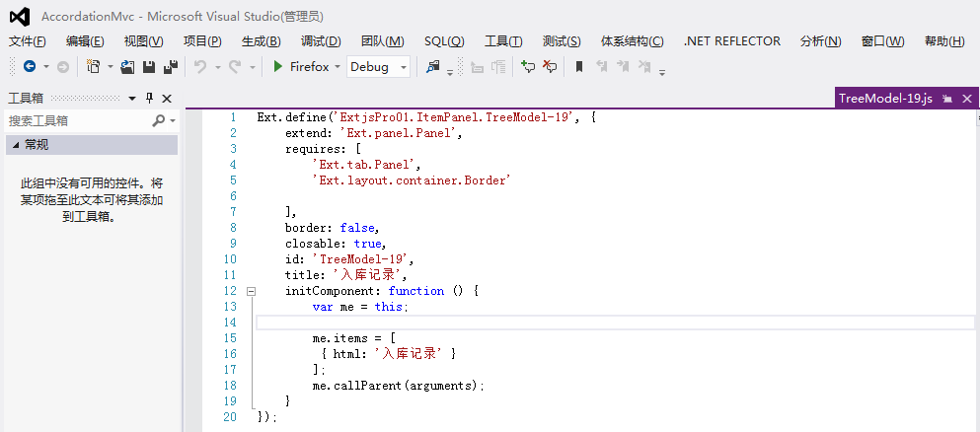Open the SQL(Q) menu
The width and height of the screenshot is (980, 432).
pos(444,41)
